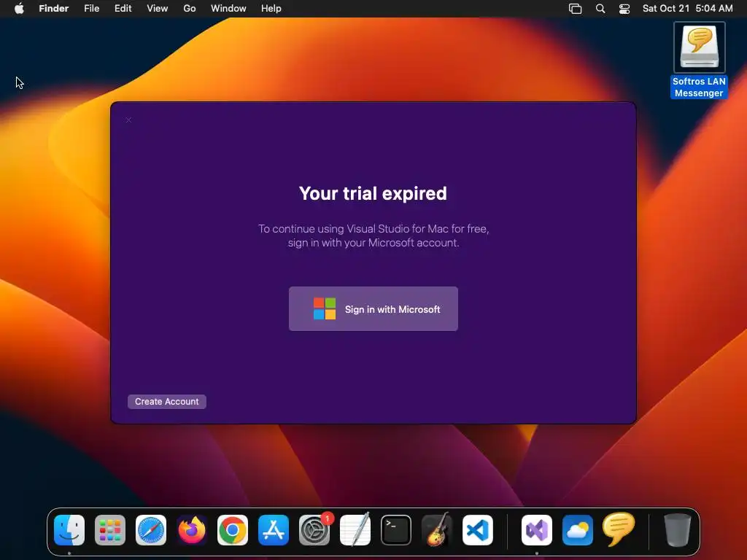The width and height of the screenshot is (747, 560).
Task: Click the 'Your trial expired' heading
Action: (373, 193)
